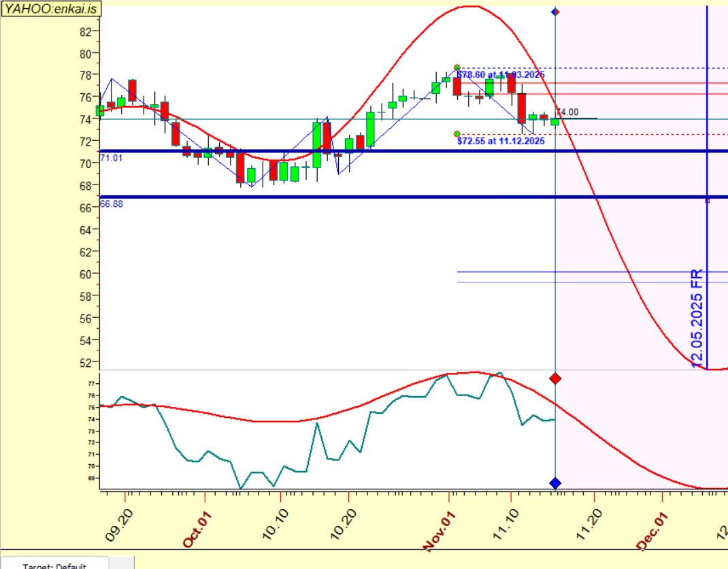Viewport: 728px width, 569px height.
Task: Click the YAHOO:enkai.is ticker label
Action: click(50, 8)
